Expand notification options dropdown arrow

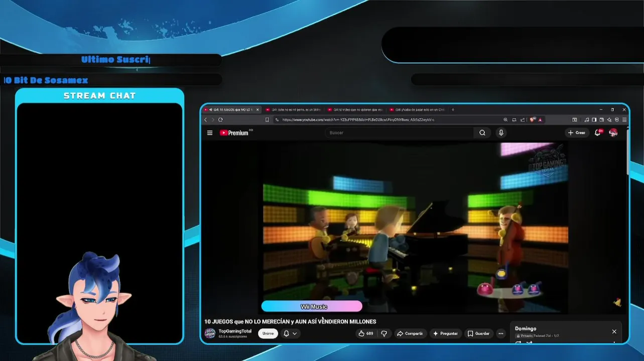(295, 333)
